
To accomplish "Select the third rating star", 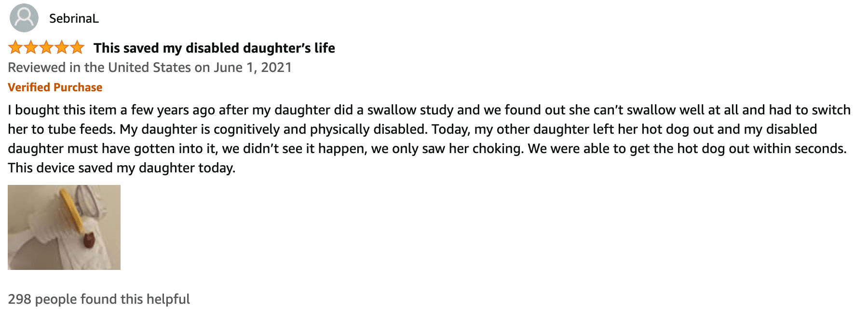I will click(46, 47).
